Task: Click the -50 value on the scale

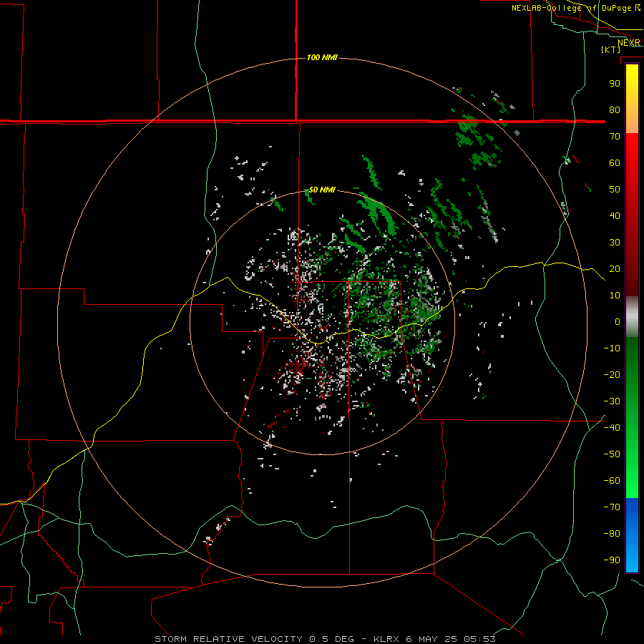Action: click(x=612, y=454)
